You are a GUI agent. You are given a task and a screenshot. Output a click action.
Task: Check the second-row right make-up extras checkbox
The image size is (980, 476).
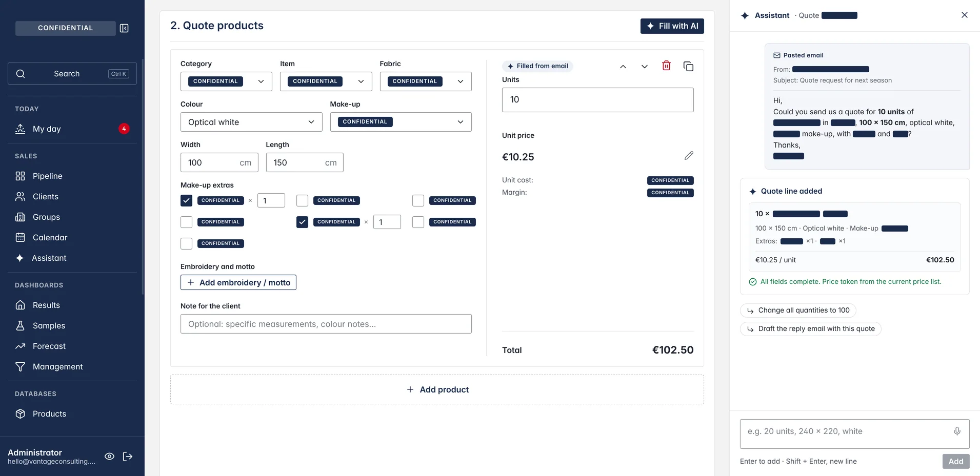click(418, 222)
